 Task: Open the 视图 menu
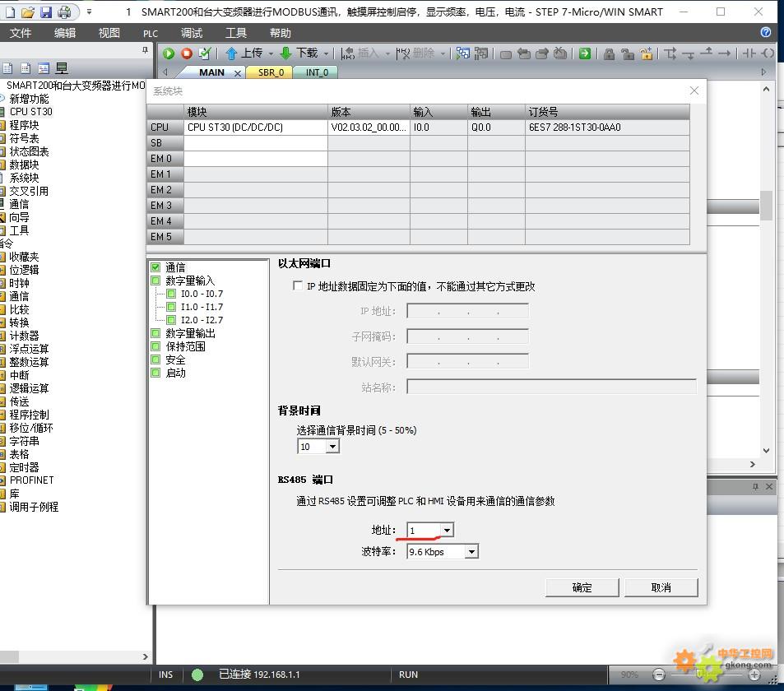(109, 33)
